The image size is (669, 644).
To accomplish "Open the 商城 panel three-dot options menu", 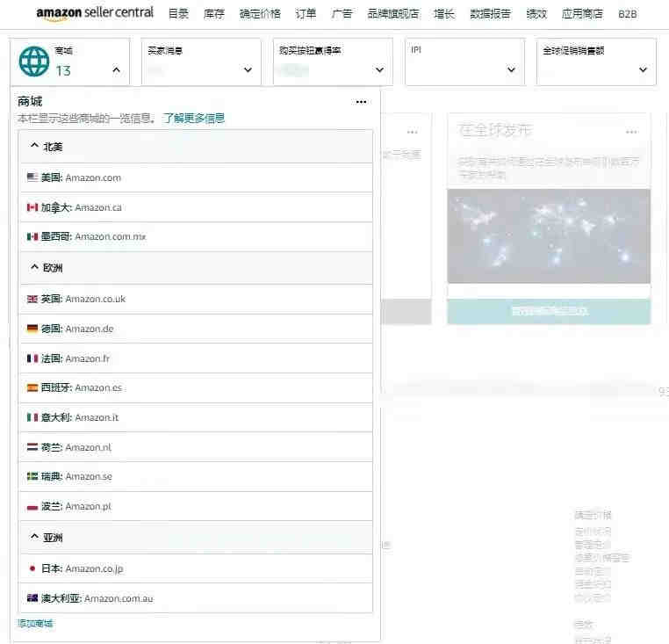I will [x=361, y=102].
